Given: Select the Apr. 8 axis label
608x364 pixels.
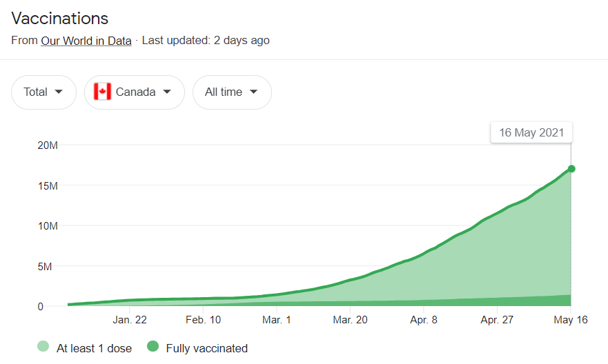Looking at the screenshot, I should (424, 320).
